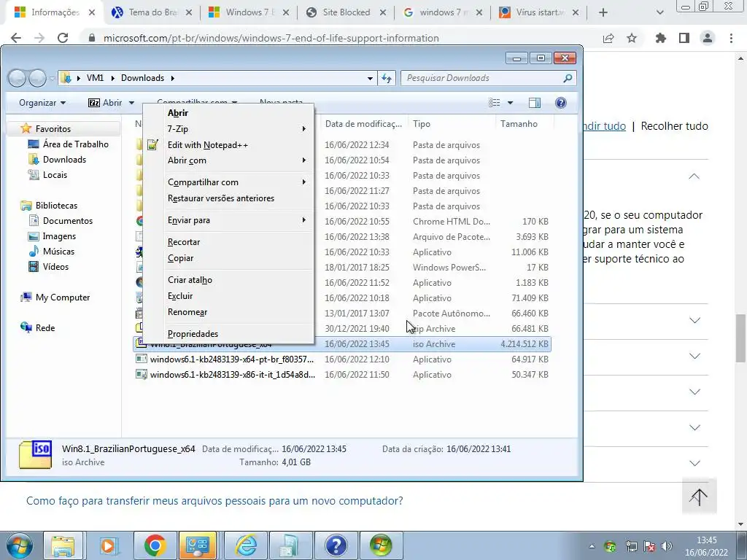Image resolution: width=747 pixels, height=560 pixels.
Task: Close the Site Blocked tab
Action: tap(383, 13)
